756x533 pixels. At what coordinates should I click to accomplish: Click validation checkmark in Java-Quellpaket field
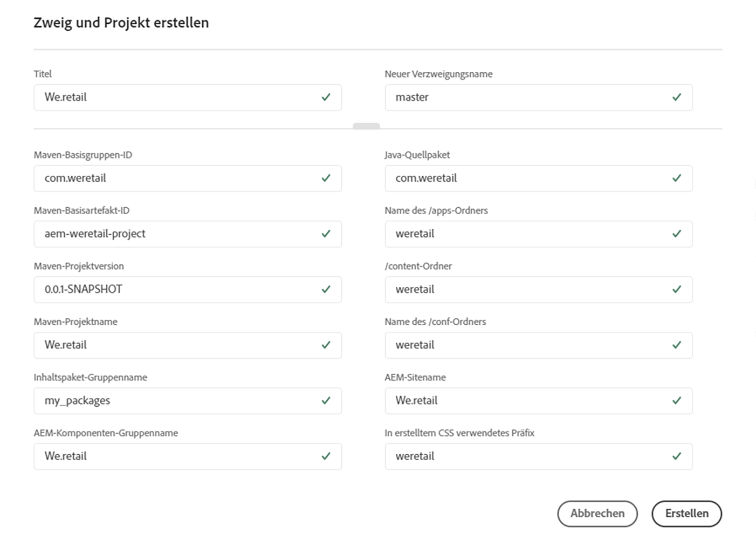point(677,179)
